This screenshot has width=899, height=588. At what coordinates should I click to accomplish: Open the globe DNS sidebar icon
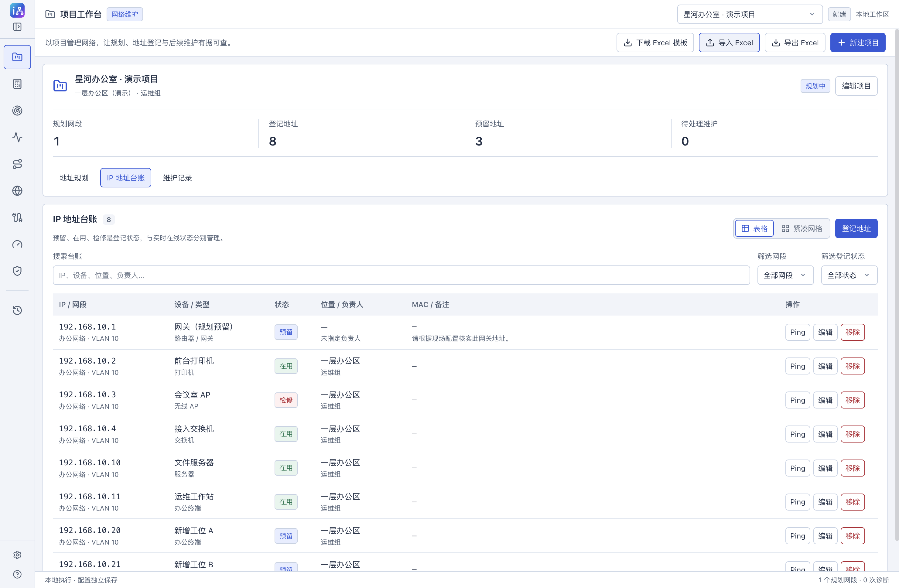pyautogui.click(x=17, y=191)
